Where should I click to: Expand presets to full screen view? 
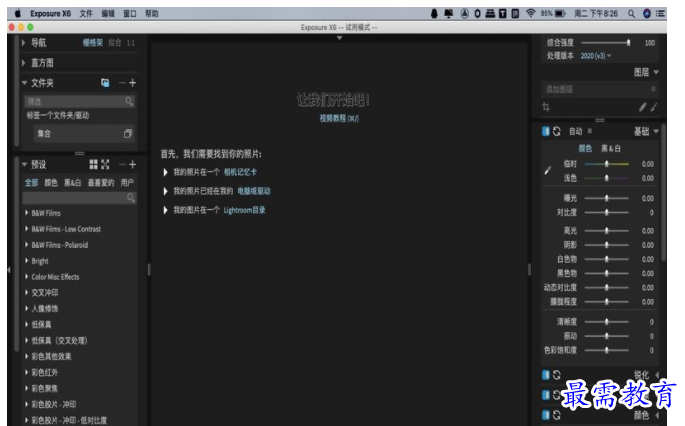[105, 164]
